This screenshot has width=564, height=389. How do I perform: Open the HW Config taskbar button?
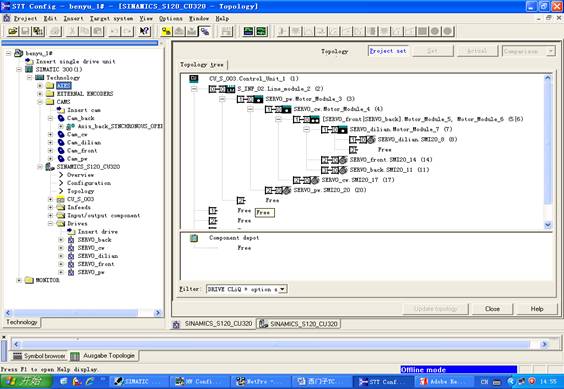tap(198, 381)
